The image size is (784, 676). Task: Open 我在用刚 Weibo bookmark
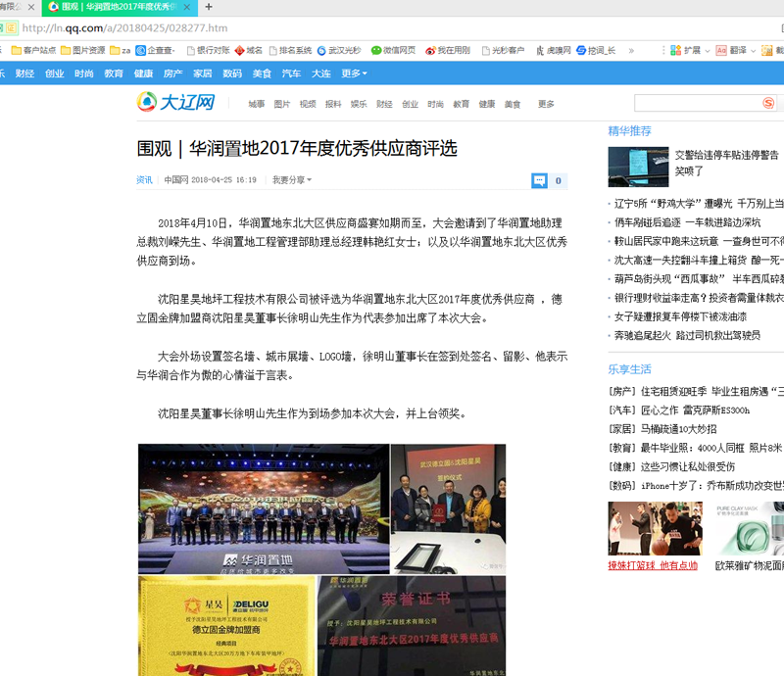pos(448,50)
